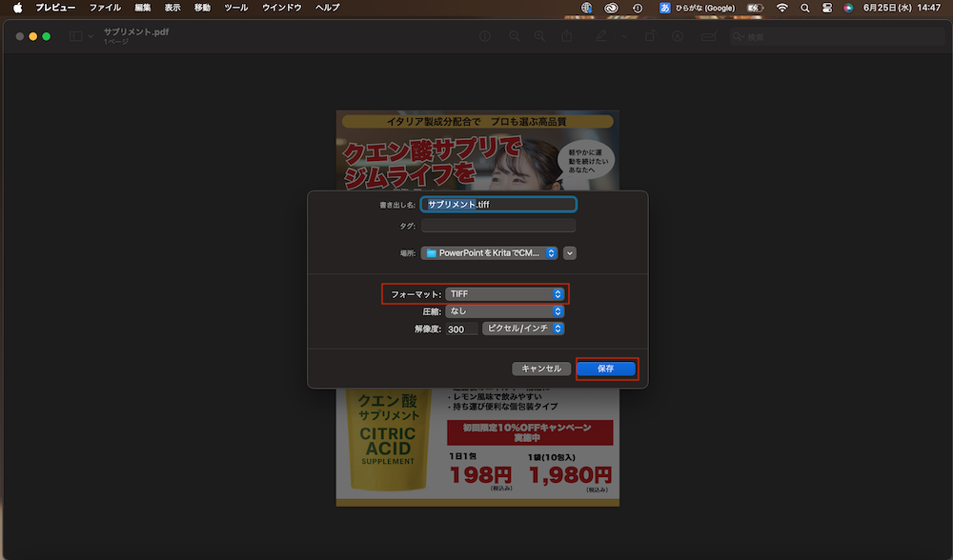This screenshot has height=560, width=953.
Task: Click the green full screen window button
Action: pyautogui.click(x=46, y=36)
